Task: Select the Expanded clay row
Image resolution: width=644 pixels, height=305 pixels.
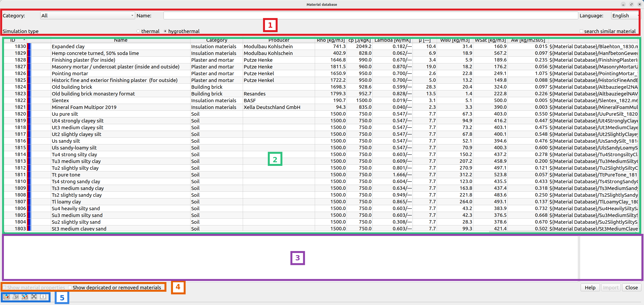Action: point(321,46)
